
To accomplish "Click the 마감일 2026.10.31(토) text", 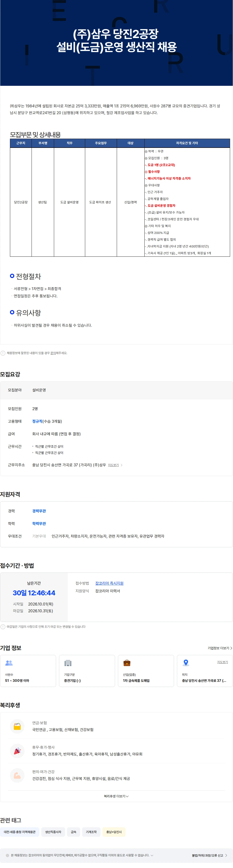I will [33, 611].
